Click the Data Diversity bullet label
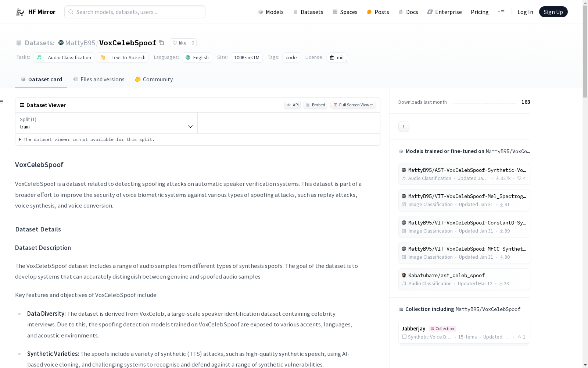The height and width of the screenshot is (368, 588). click(46, 314)
